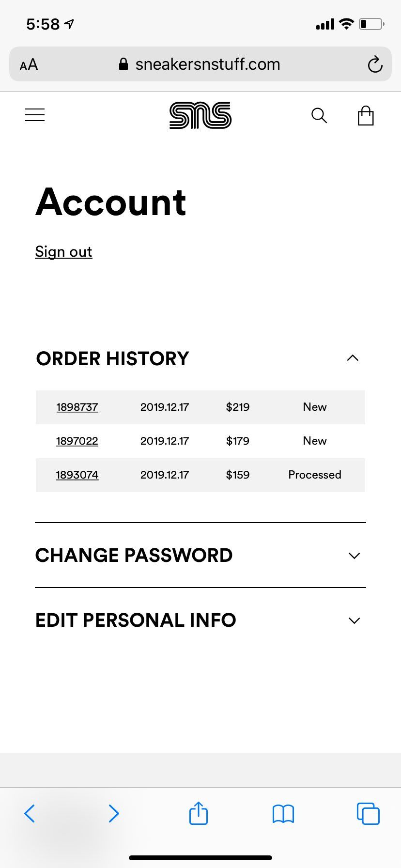
Task: Show open Safari tabs
Action: (x=368, y=813)
